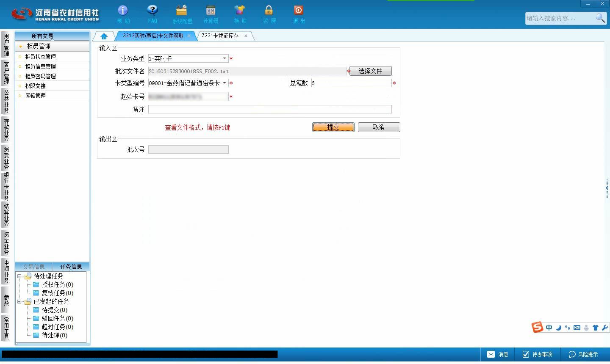Switch Sogou 中 Chinese/English mode
The height and width of the screenshot is (364, 610).
[x=549, y=328]
